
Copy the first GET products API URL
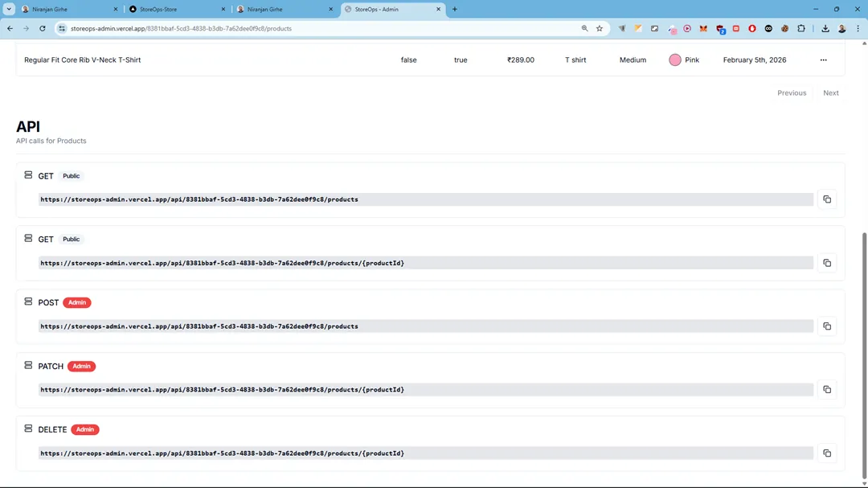[x=827, y=199]
